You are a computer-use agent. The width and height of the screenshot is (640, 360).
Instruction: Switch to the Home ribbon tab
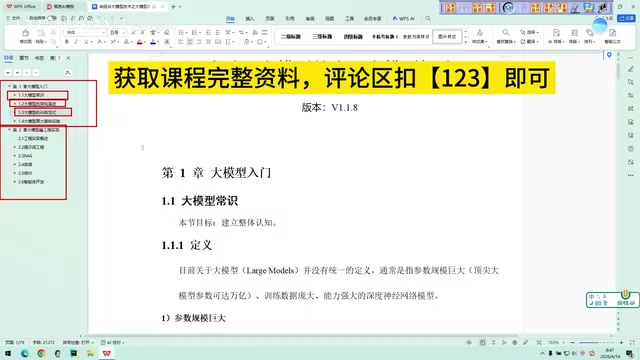coord(230,18)
